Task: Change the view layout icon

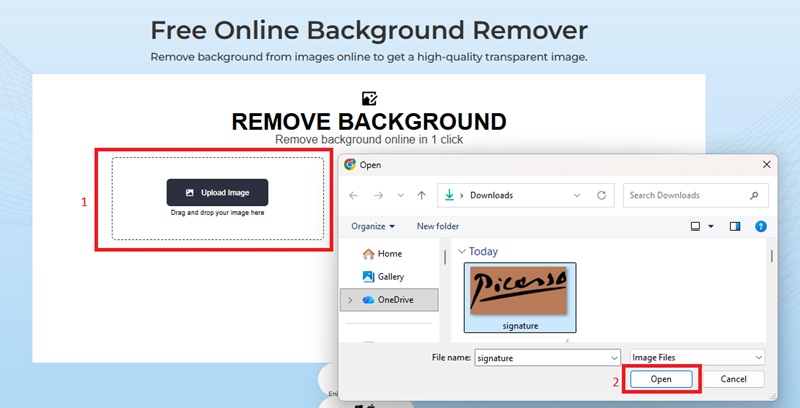Action: pyautogui.click(x=695, y=226)
